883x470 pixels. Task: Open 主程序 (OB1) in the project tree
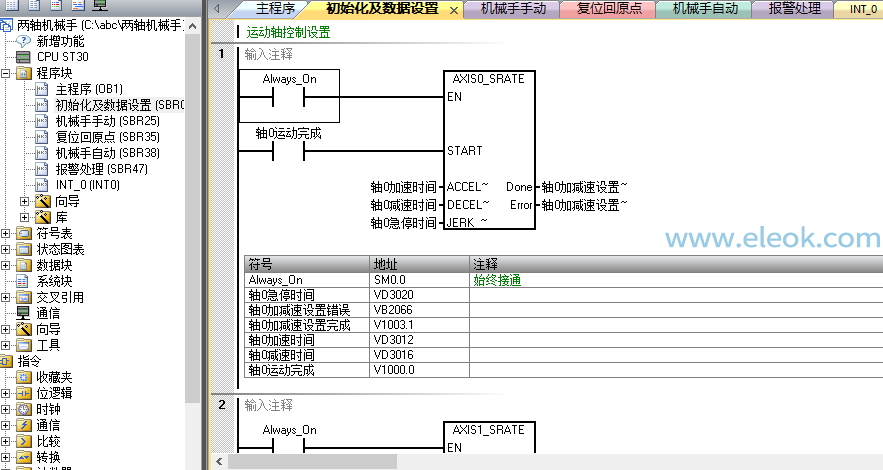[88, 89]
